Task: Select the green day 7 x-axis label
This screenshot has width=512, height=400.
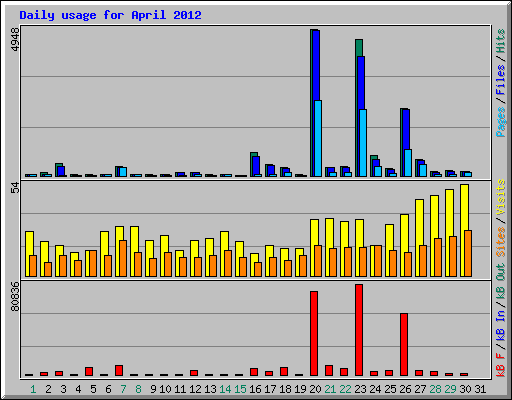Action: (x=123, y=389)
